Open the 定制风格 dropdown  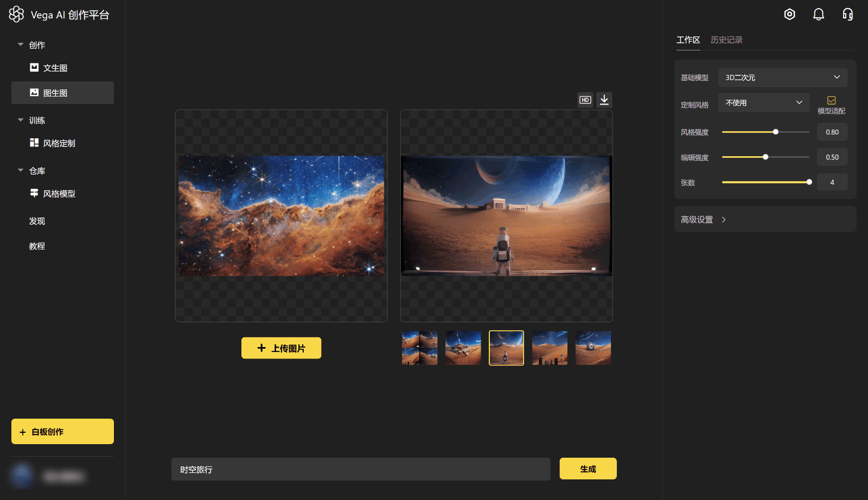[764, 102]
